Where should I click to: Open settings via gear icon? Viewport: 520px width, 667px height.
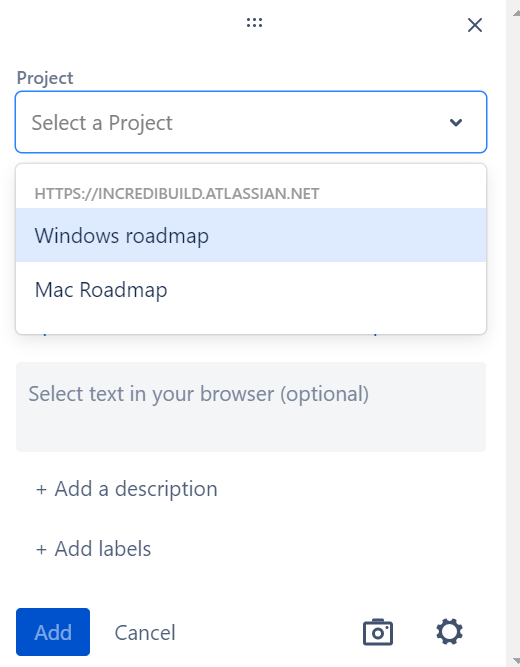[x=449, y=632]
